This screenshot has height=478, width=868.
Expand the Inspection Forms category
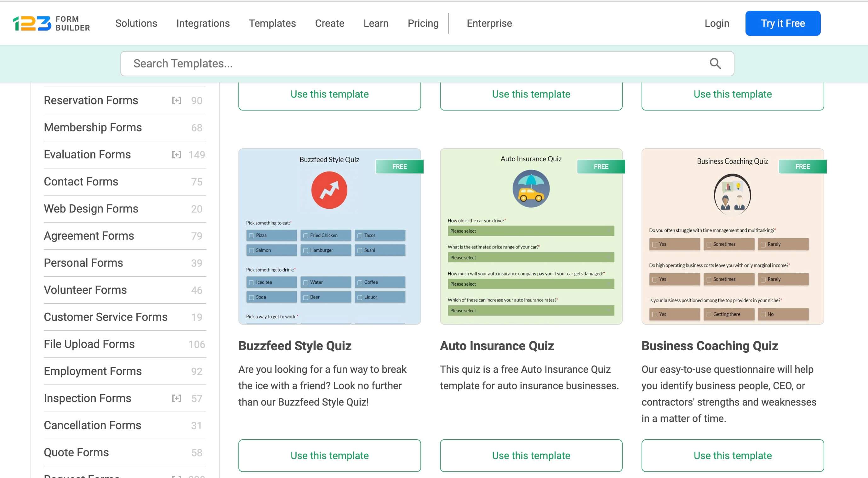[176, 398]
